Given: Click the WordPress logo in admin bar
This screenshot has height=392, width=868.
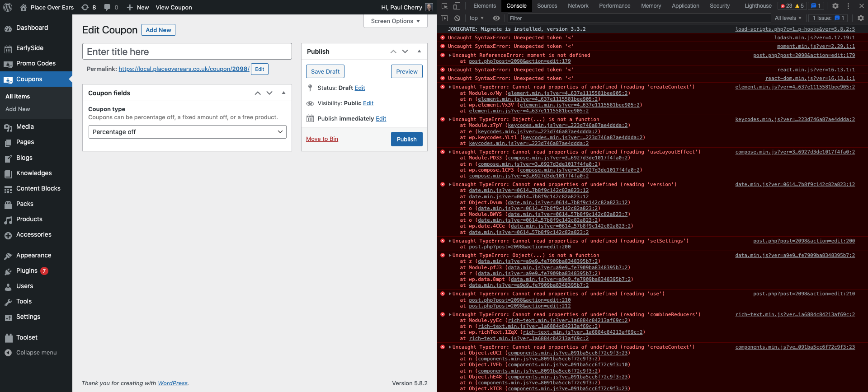Looking at the screenshot, I should tap(10, 7).
